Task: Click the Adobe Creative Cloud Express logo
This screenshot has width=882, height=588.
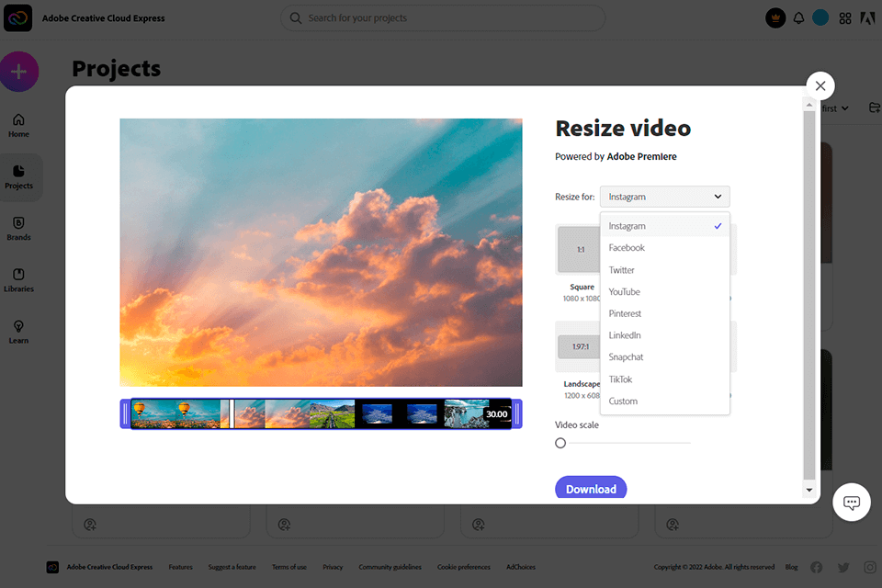Action: 18,18
